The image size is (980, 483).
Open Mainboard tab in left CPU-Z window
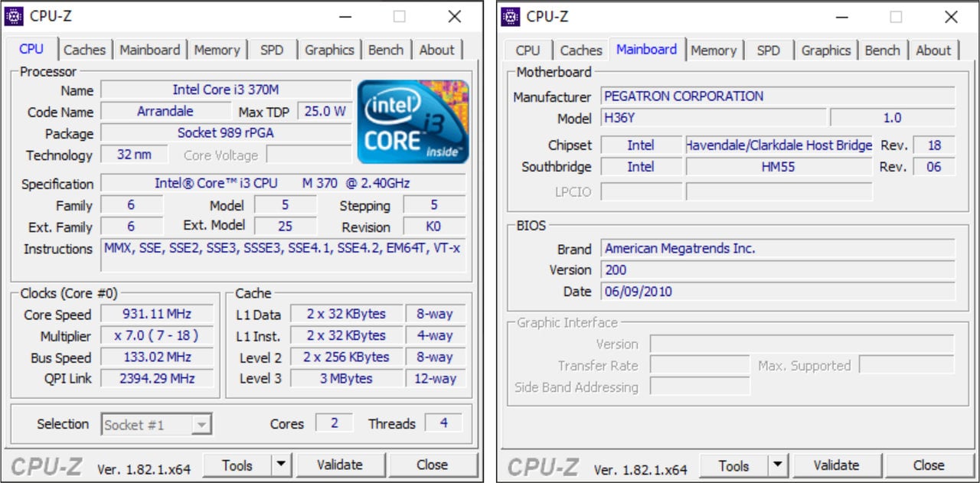(150, 50)
